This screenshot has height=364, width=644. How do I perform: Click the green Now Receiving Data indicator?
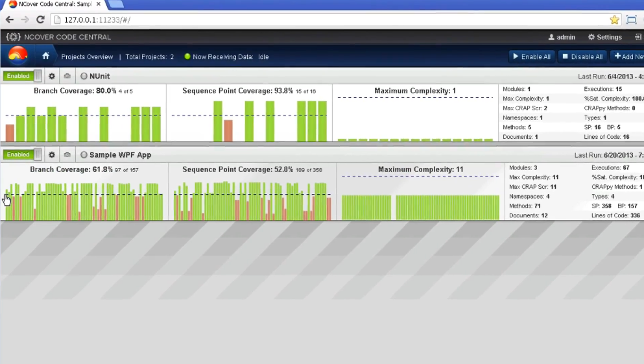click(187, 56)
